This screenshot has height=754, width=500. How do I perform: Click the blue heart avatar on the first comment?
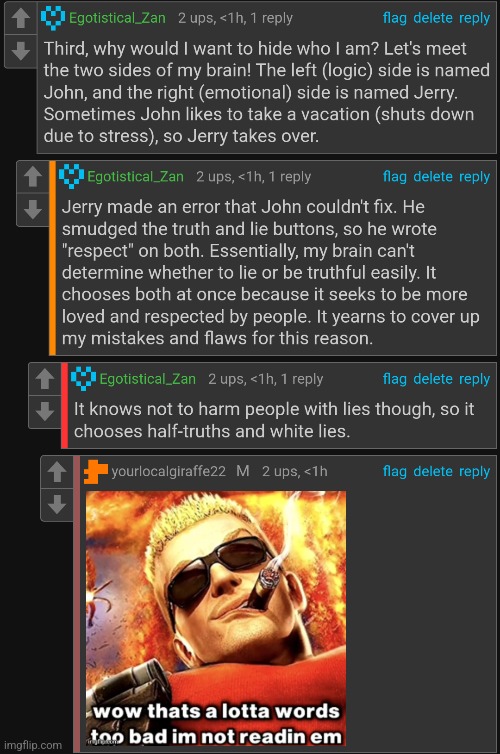coord(53,18)
